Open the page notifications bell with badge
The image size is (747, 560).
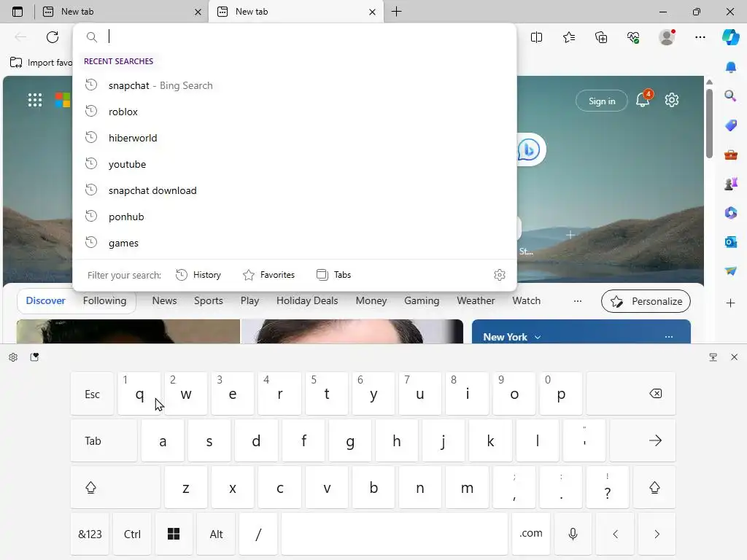643,99
